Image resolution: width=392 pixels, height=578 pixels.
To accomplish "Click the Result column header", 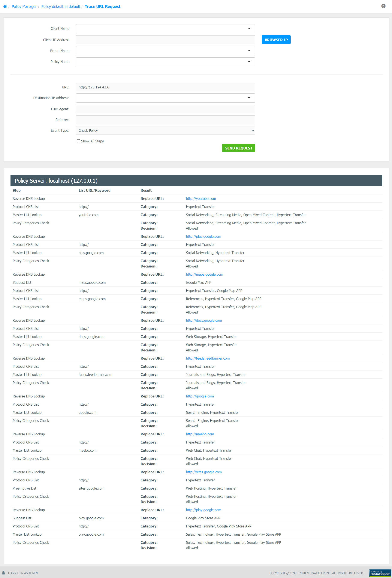I will [146, 190].
